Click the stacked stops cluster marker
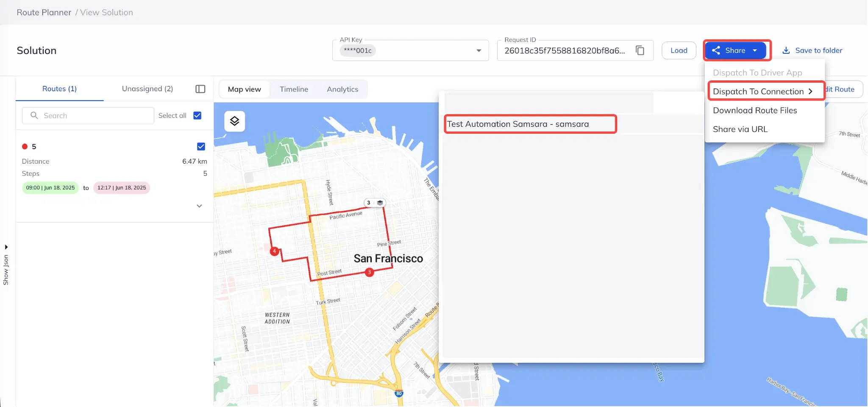This screenshot has width=868, height=407. coord(375,203)
